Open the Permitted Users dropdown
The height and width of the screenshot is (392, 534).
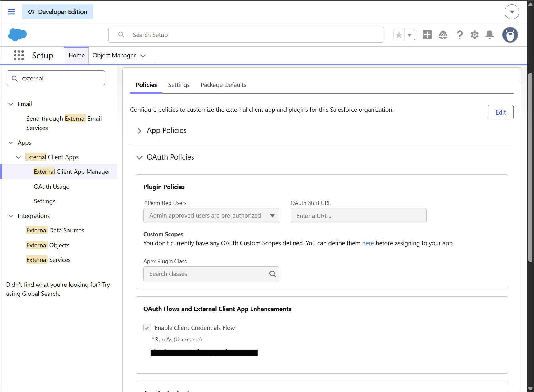click(x=211, y=215)
